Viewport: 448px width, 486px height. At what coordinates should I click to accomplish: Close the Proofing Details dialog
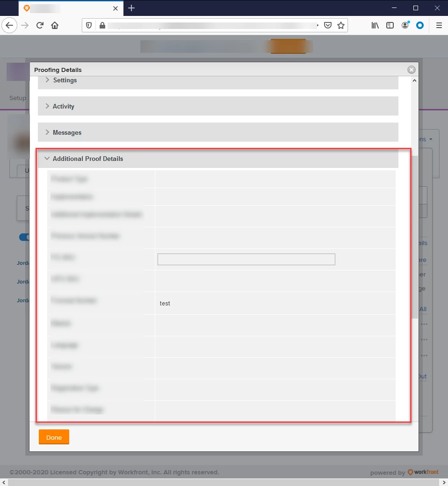coord(412,70)
